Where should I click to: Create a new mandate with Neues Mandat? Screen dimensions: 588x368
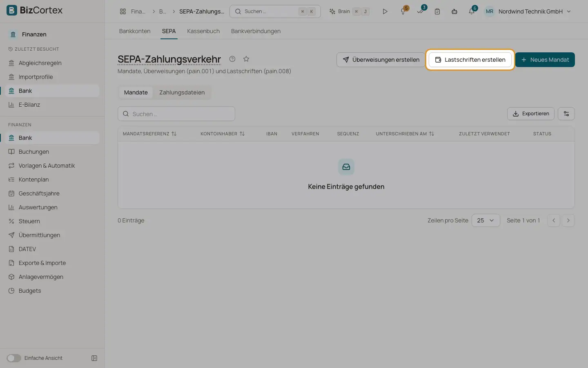(545, 60)
